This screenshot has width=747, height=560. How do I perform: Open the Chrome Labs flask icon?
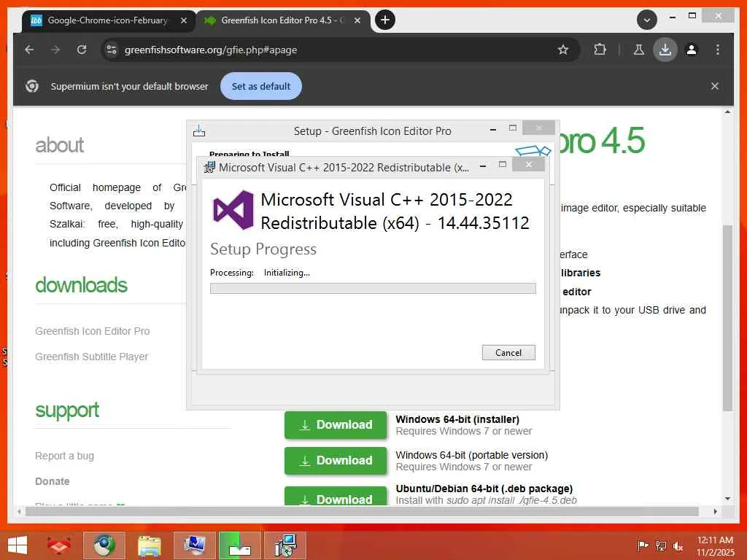pyautogui.click(x=639, y=50)
